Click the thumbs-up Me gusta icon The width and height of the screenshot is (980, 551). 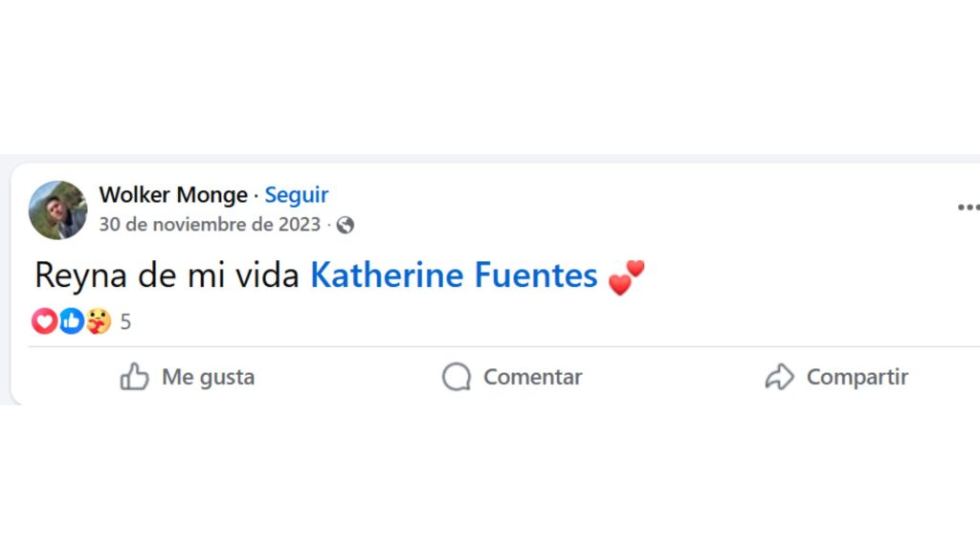point(135,377)
